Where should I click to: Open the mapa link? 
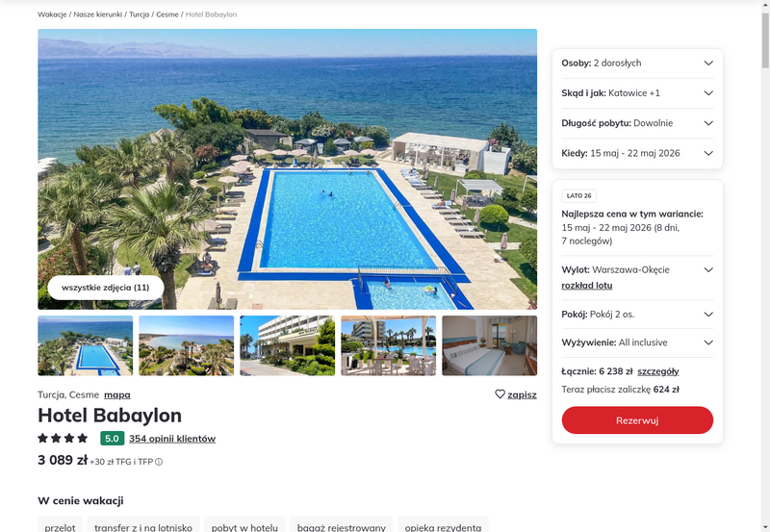click(116, 394)
